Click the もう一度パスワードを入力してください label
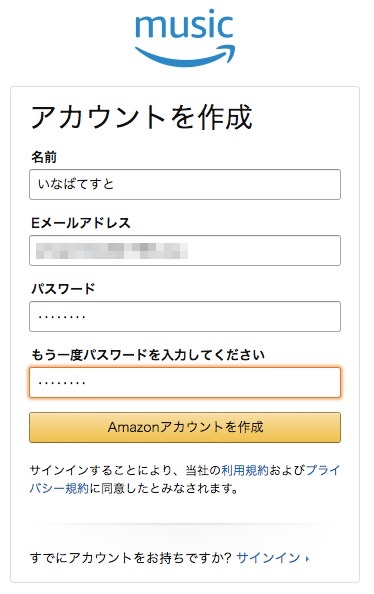This screenshot has width=374, height=594. click(x=148, y=355)
